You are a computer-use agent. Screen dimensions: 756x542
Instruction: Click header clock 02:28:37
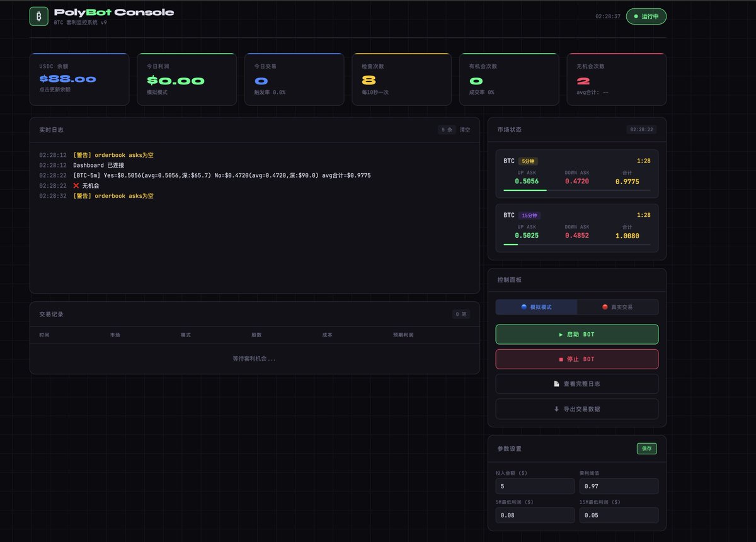[608, 16]
